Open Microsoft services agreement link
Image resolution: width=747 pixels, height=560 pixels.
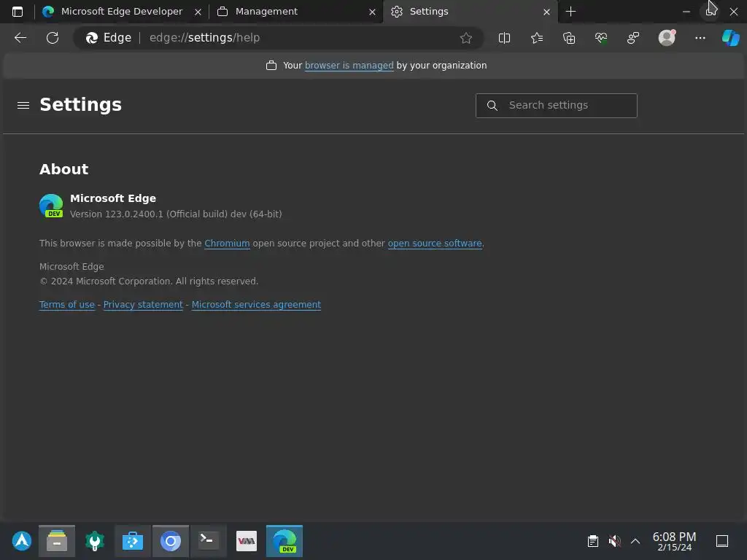[256, 305]
